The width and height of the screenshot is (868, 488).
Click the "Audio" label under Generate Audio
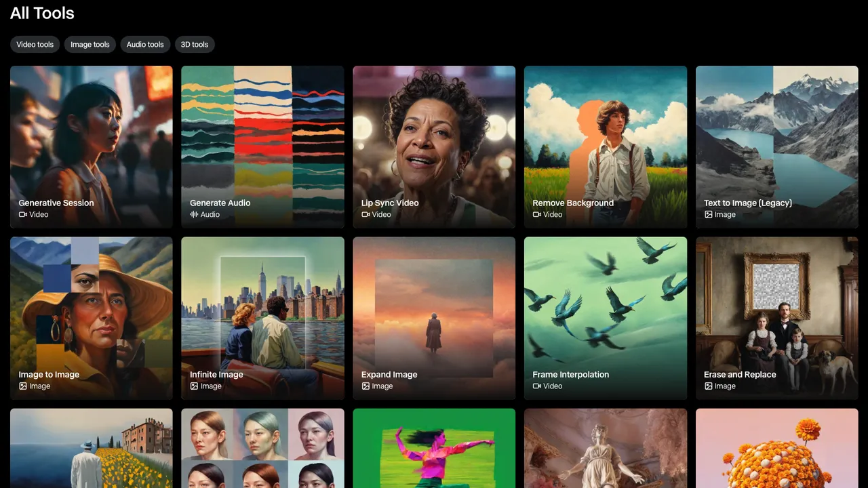point(210,214)
